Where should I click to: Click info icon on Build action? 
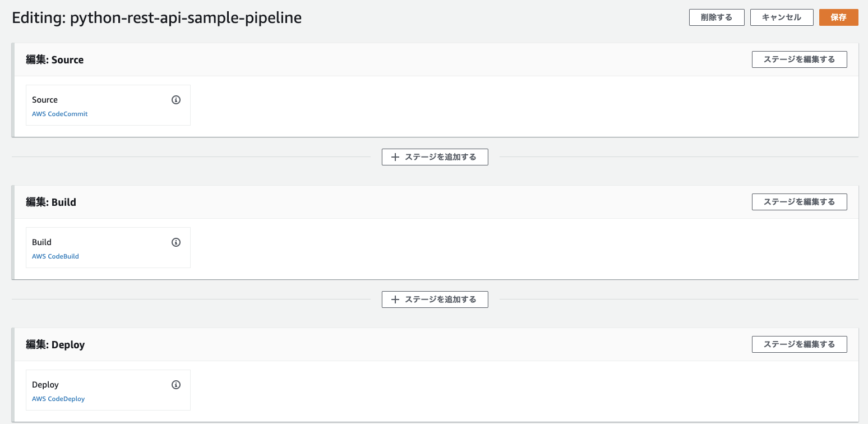[176, 242]
